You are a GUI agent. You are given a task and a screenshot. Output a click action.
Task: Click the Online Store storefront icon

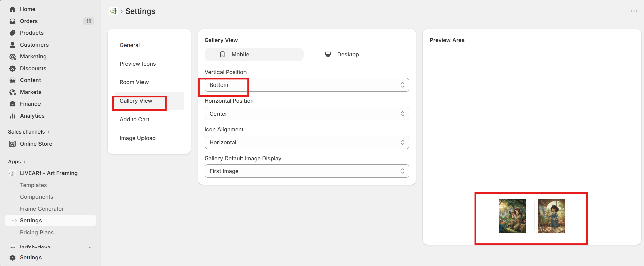pos(12,144)
